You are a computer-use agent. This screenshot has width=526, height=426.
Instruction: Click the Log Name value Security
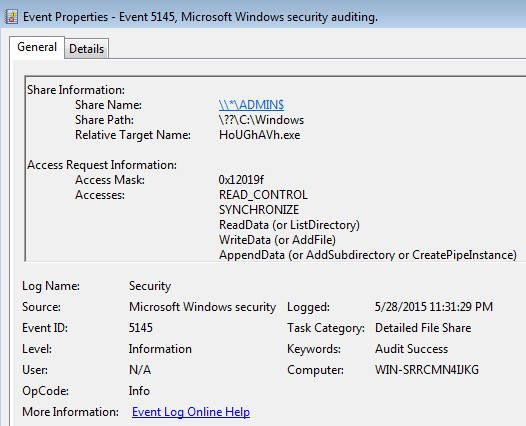[x=150, y=286]
